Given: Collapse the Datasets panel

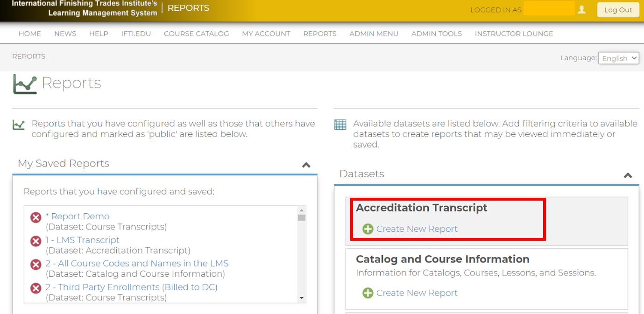Looking at the screenshot, I should pos(628,175).
